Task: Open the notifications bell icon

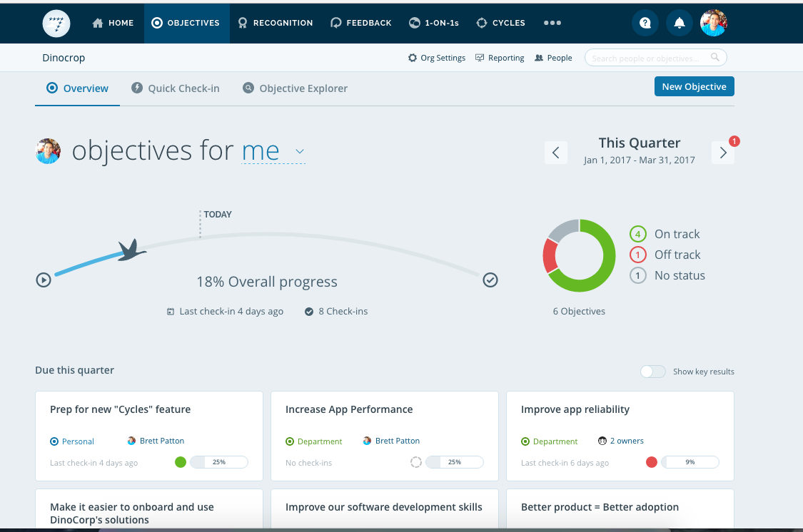Action: tap(680, 23)
